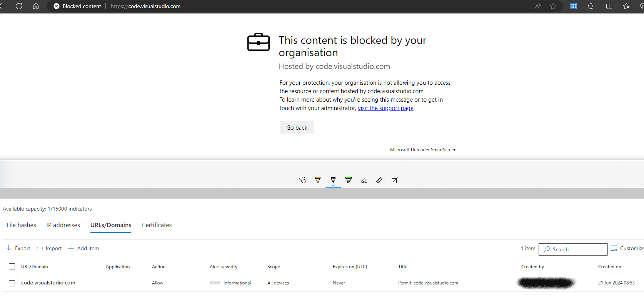644x296 pixels.
Task: Click the All devices scope cell
Action: (x=278, y=283)
